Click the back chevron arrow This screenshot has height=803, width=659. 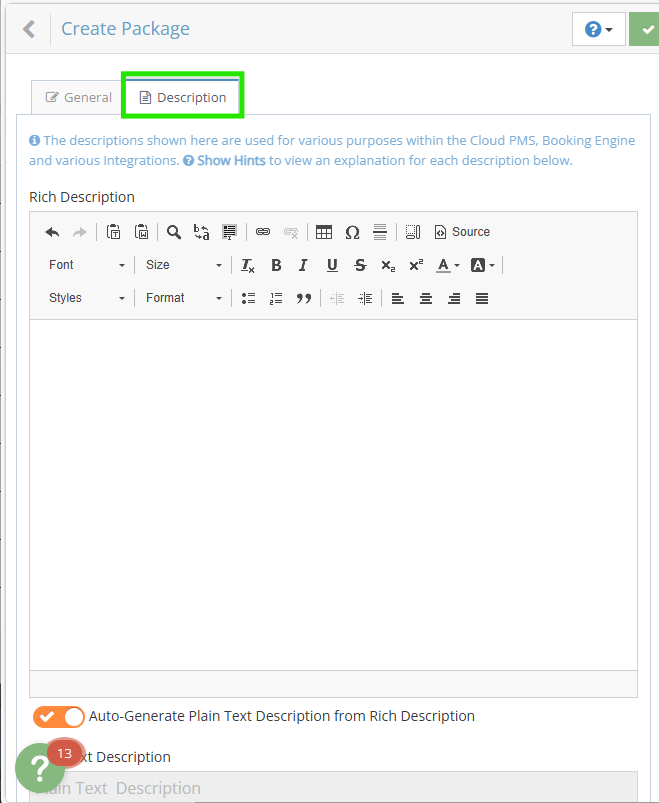pyautogui.click(x=29, y=29)
